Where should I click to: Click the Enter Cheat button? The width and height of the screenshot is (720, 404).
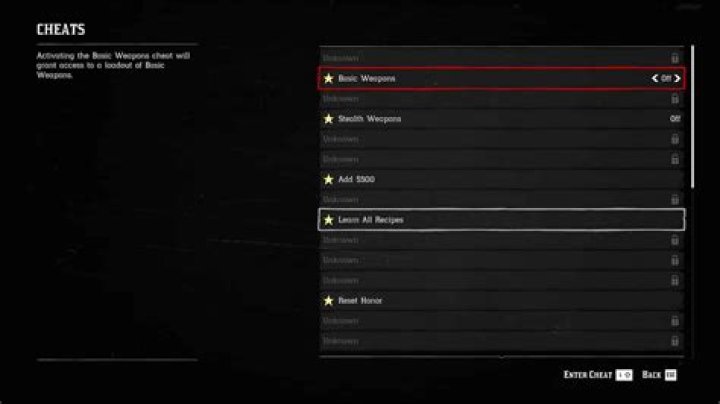(x=598, y=375)
